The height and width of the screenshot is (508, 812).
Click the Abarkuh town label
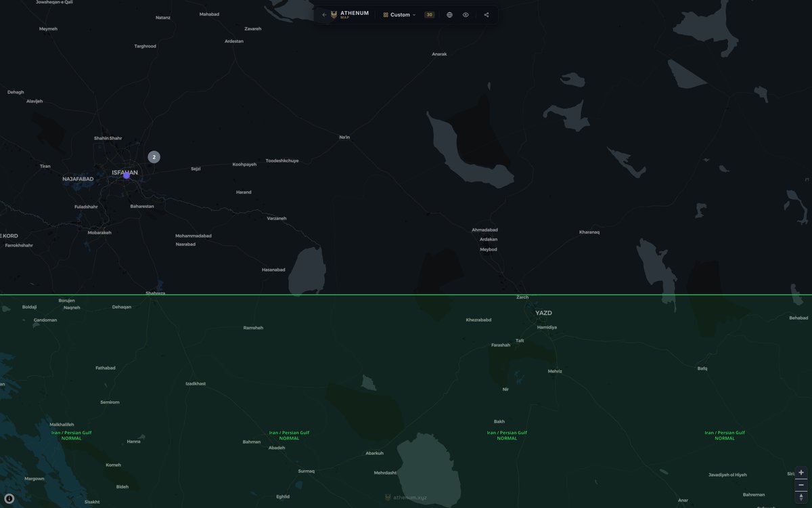(374, 453)
